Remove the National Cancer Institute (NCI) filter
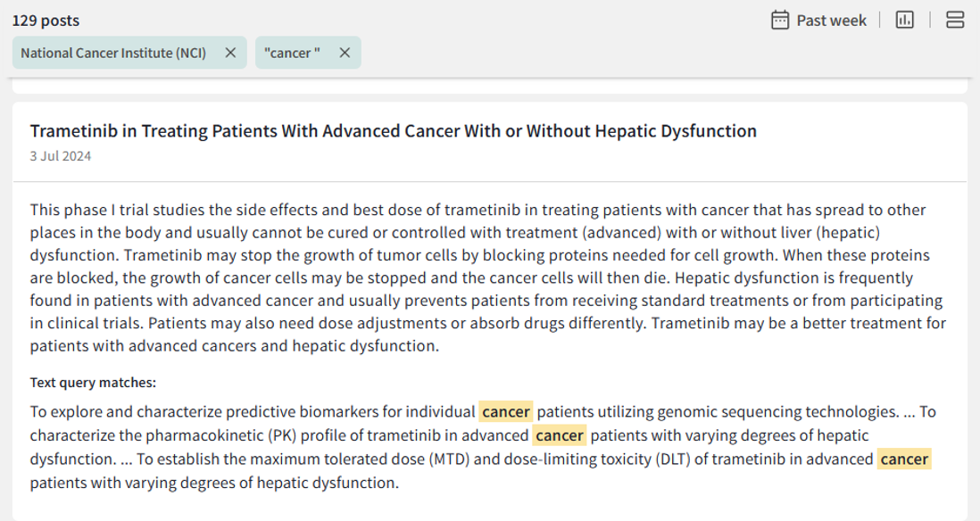Screen dimensions: 980x521 230,53
